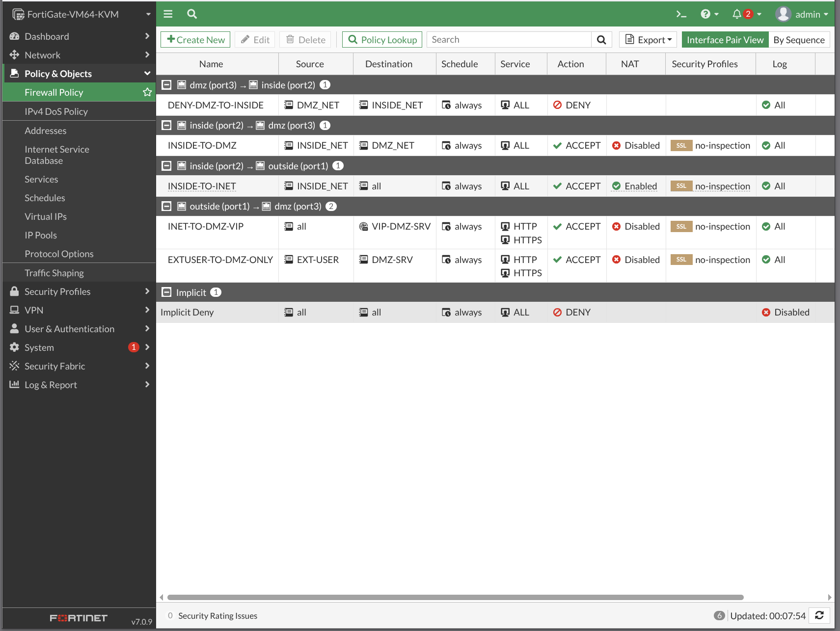This screenshot has width=840, height=631.
Task: Click the Disabled NAT icon on INSIDE-TO-DMZ
Action: (617, 145)
